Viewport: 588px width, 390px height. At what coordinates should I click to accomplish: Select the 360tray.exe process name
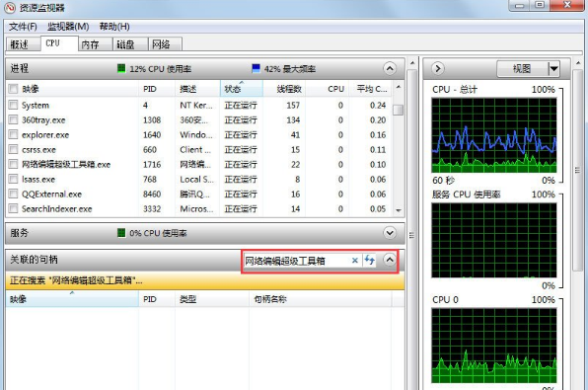tap(43, 120)
